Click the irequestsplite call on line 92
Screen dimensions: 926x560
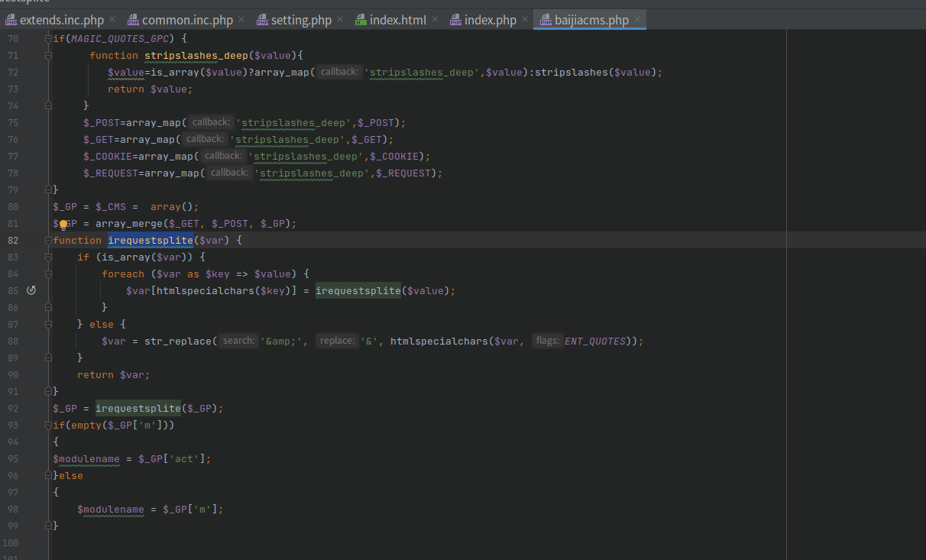(x=138, y=408)
